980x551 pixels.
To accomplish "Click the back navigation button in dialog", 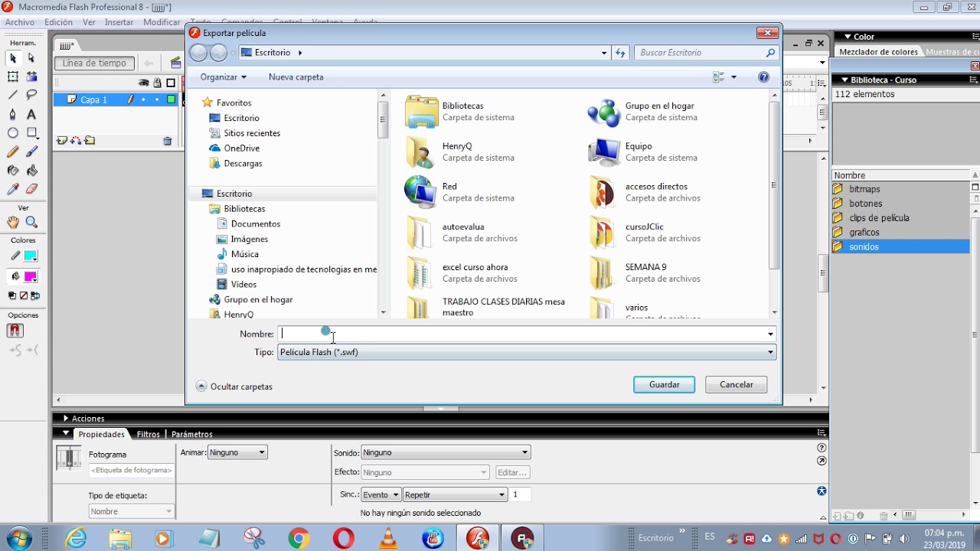I will point(198,53).
